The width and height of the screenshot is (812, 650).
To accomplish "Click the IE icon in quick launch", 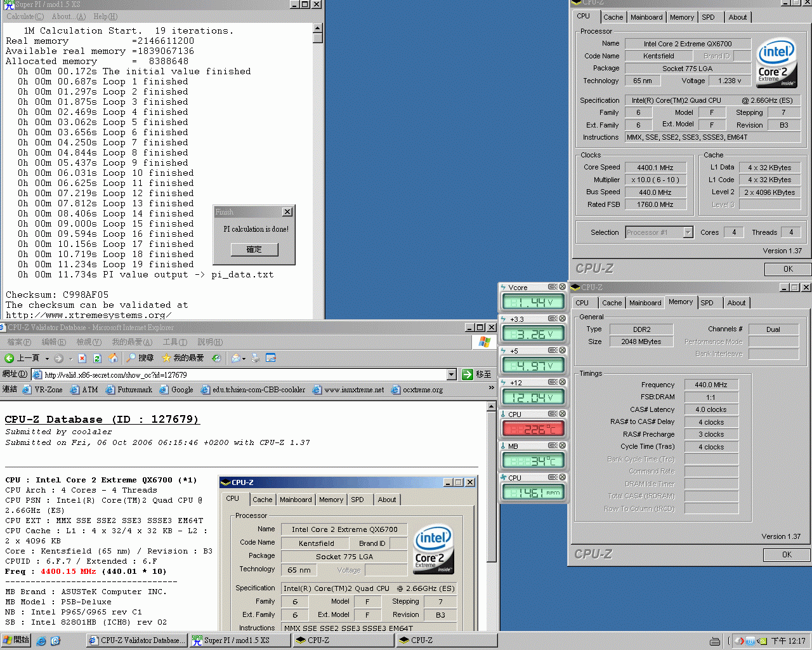I will [x=41, y=640].
